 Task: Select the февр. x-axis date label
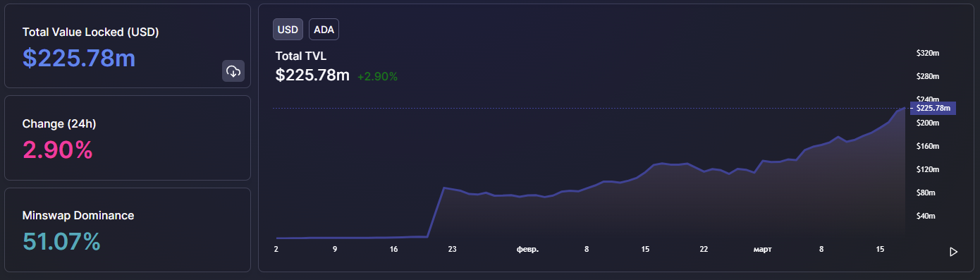tap(527, 249)
